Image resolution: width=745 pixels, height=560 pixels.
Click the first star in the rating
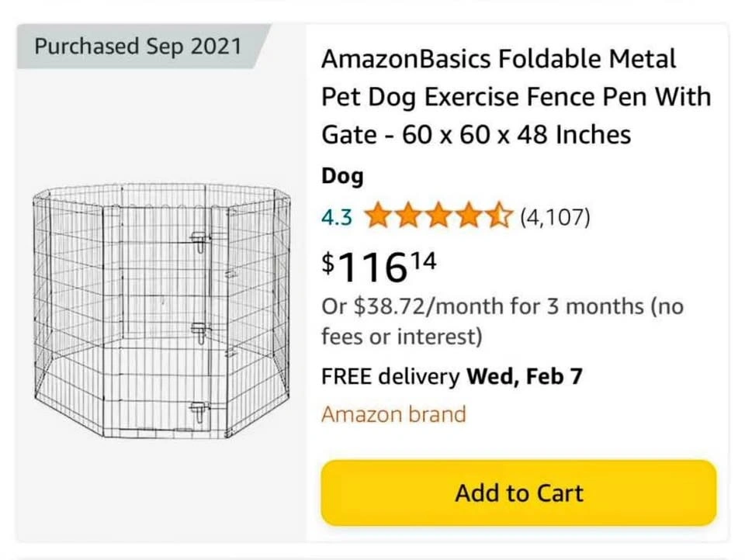(377, 216)
